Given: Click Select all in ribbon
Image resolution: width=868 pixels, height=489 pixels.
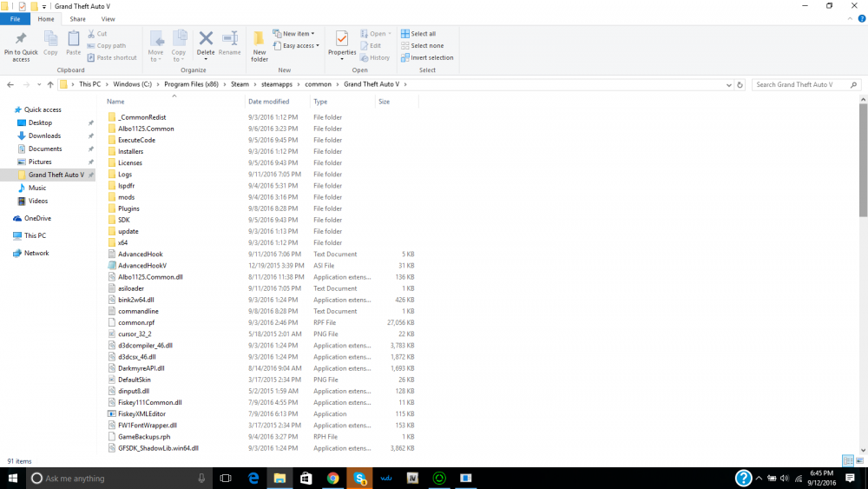Looking at the screenshot, I should 418,34.
